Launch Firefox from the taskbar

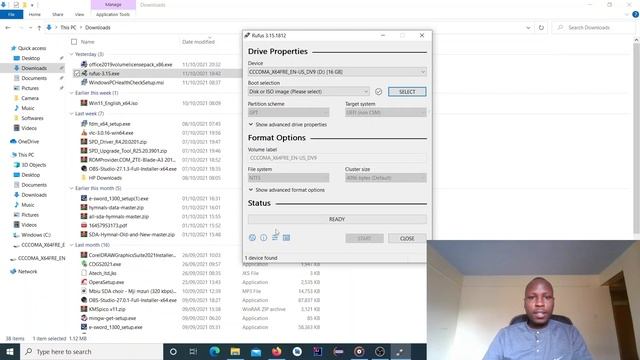pos(276,351)
